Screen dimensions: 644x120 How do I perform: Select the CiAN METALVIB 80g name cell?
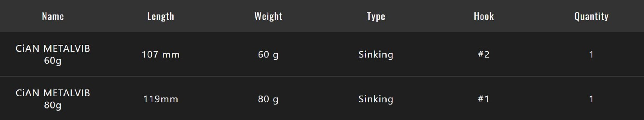pyautogui.click(x=53, y=99)
